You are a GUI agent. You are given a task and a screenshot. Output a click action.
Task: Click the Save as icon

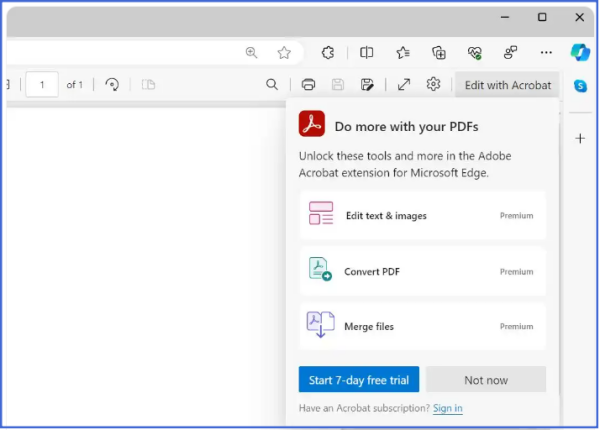pyautogui.click(x=367, y=85)
